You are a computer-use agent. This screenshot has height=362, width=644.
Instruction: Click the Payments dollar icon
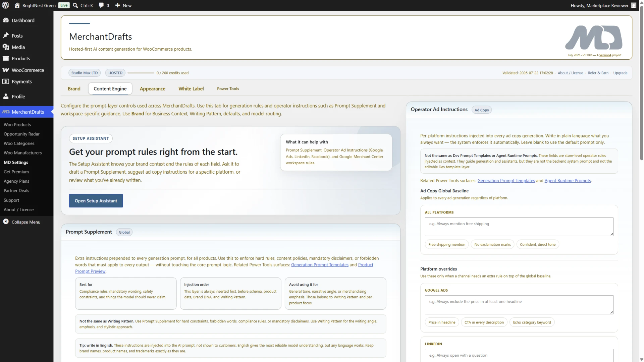pyautogui.click(x=6, y=81)
